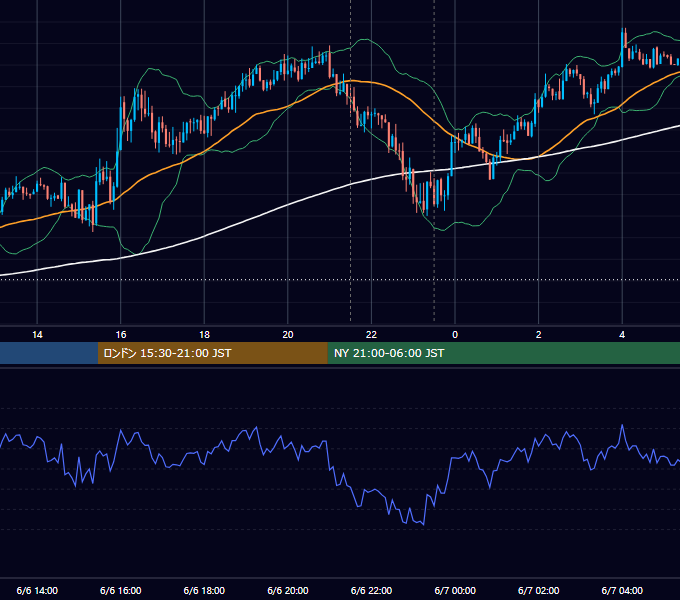The image size is (680, 600).
Task: Click the 6/7 02:00 date label
Action: coord(538,590)
